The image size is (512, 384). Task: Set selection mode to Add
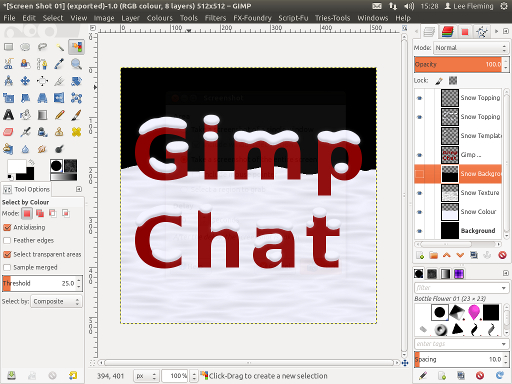[x=40, y=213]
